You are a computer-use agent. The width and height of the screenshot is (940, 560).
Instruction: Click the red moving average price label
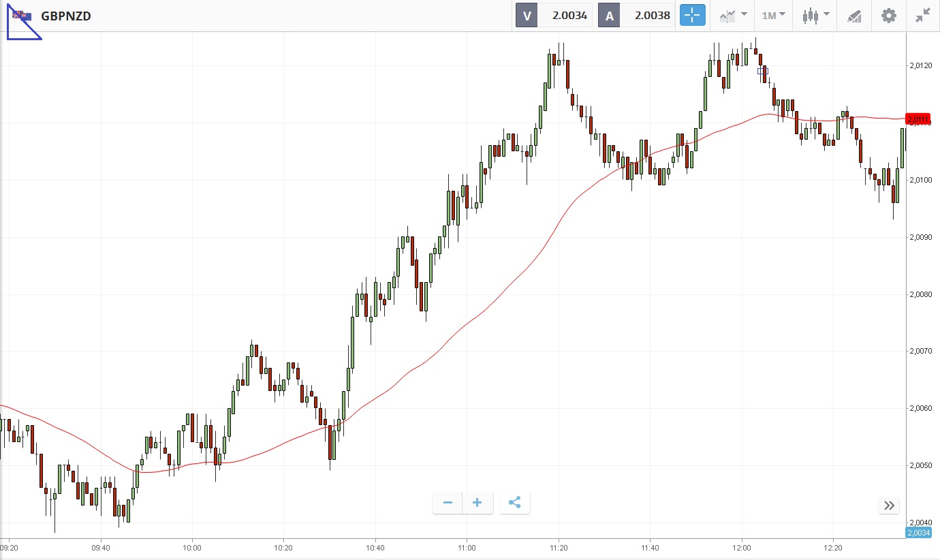(918, 120)
